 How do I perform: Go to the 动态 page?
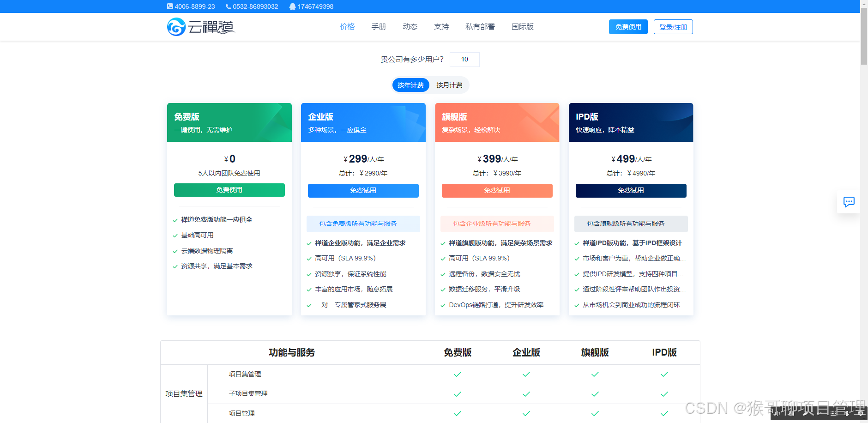410,27
